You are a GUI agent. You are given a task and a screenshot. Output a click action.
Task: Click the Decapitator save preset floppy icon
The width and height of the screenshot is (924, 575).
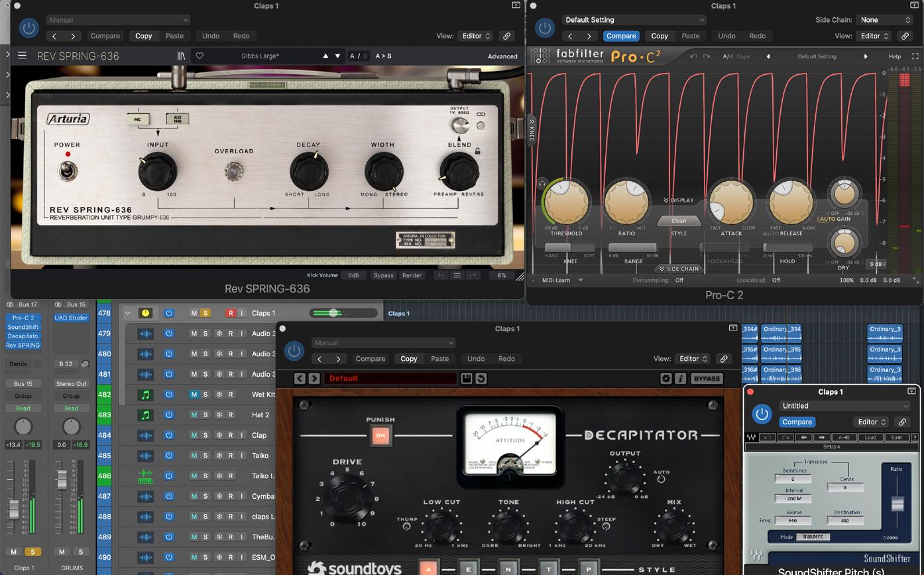click(467, 378)
